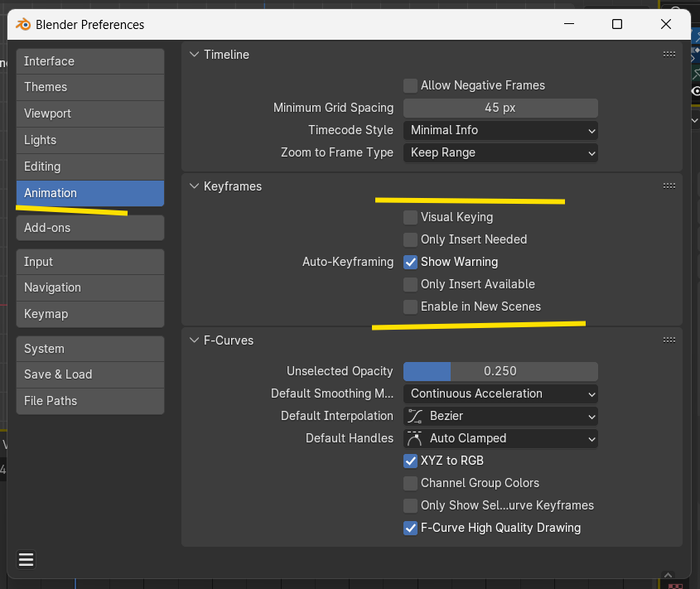Open the Default Smoothing Mode dropdown
This screenshot has width=700, height=589.
click(500, 393)
